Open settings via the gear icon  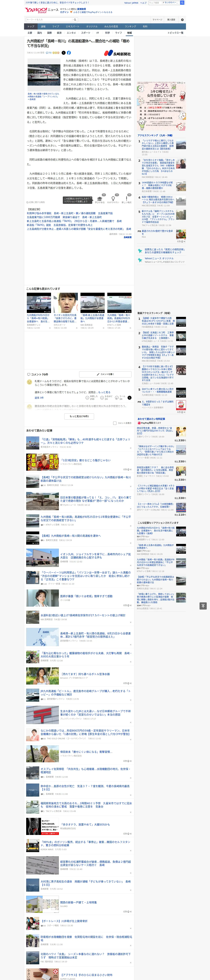click(182, 20)
